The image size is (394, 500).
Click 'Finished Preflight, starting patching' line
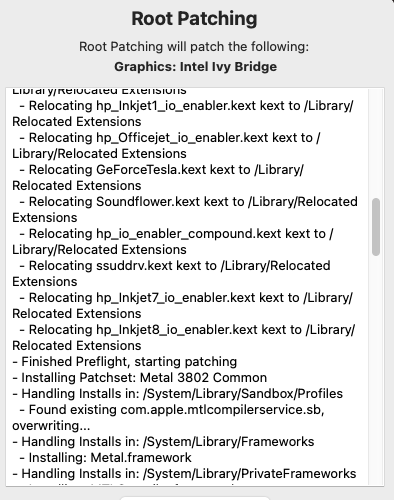click(125, 362)
